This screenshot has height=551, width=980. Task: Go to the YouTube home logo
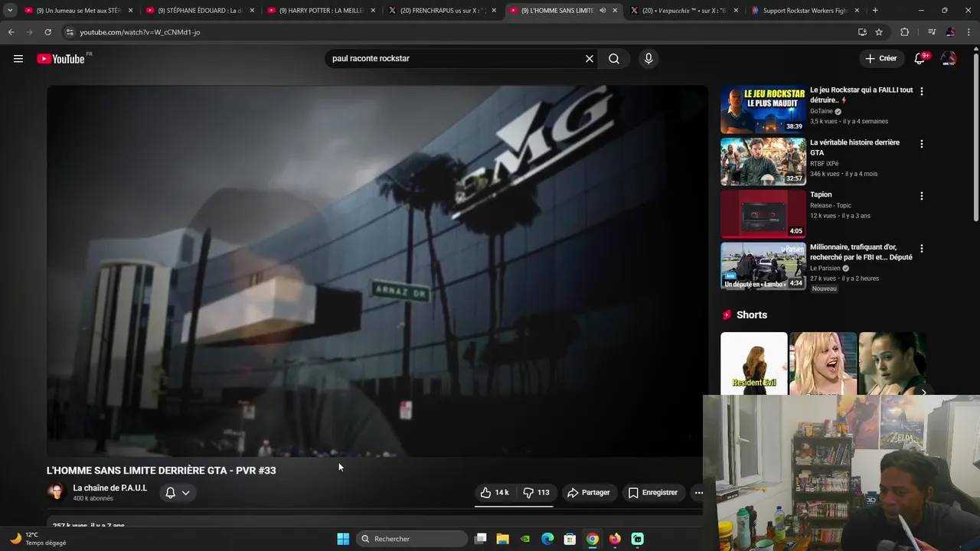pos(60,59)
